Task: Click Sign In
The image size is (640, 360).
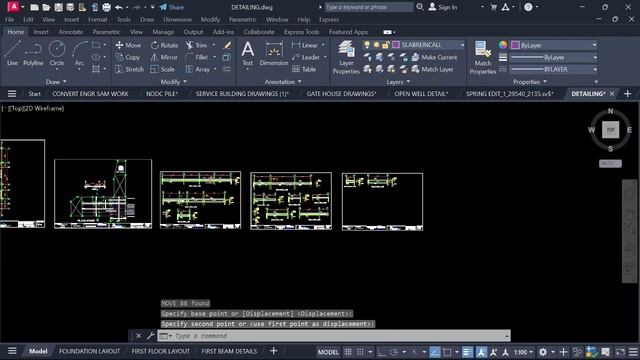Action: pos(442,7)
